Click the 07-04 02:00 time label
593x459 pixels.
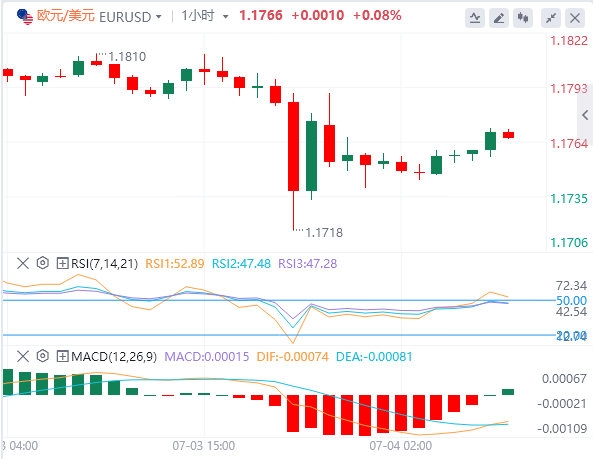point(401,446)
